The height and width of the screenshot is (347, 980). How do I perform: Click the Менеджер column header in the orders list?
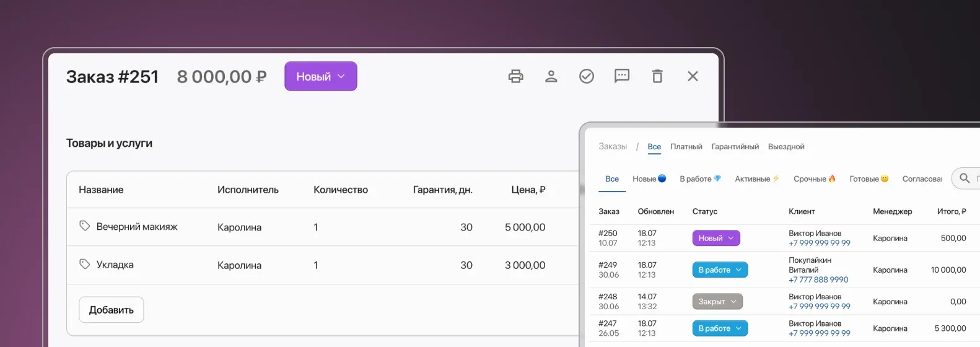(x=893, y=211)
